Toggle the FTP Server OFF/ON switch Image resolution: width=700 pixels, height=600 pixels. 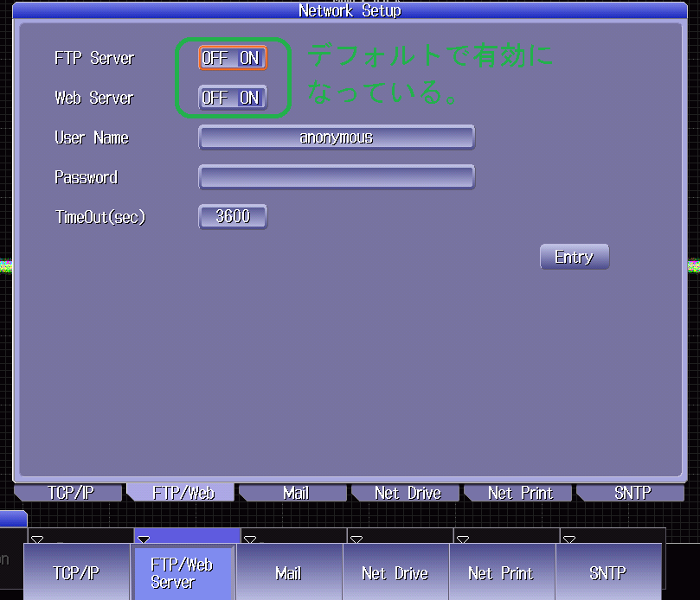pos(232,58)
